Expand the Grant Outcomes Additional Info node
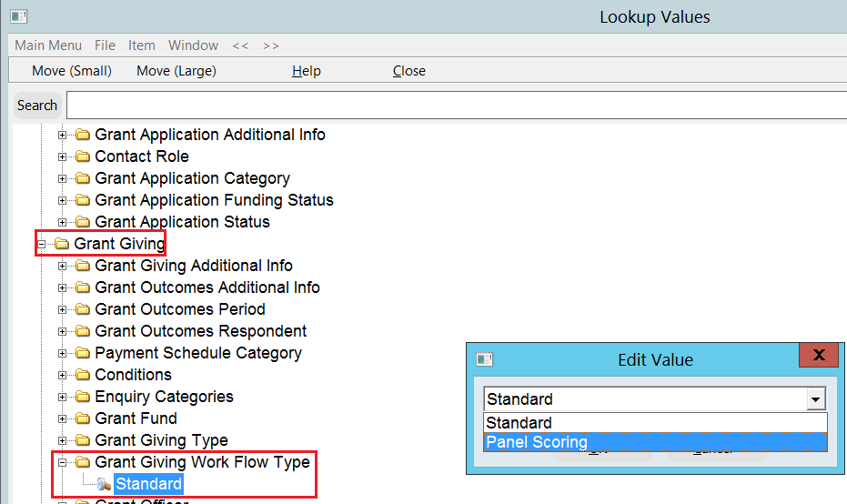Viewport: 847px width, 504px height. 62,287
